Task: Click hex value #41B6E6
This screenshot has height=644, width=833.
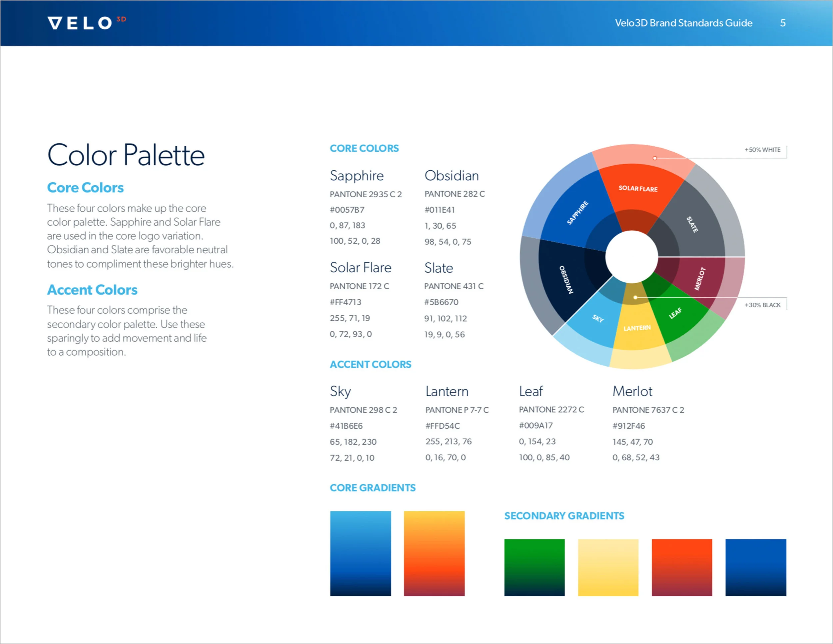Action: pos(346,426)
